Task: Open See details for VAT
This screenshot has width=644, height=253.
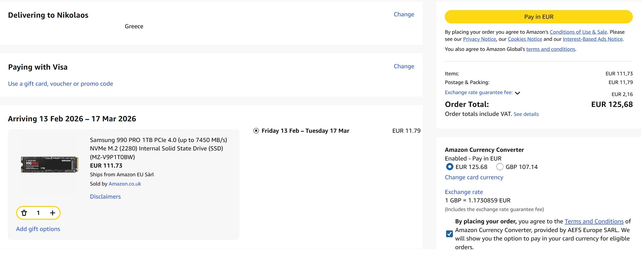Action: click(x=526, y=114)
